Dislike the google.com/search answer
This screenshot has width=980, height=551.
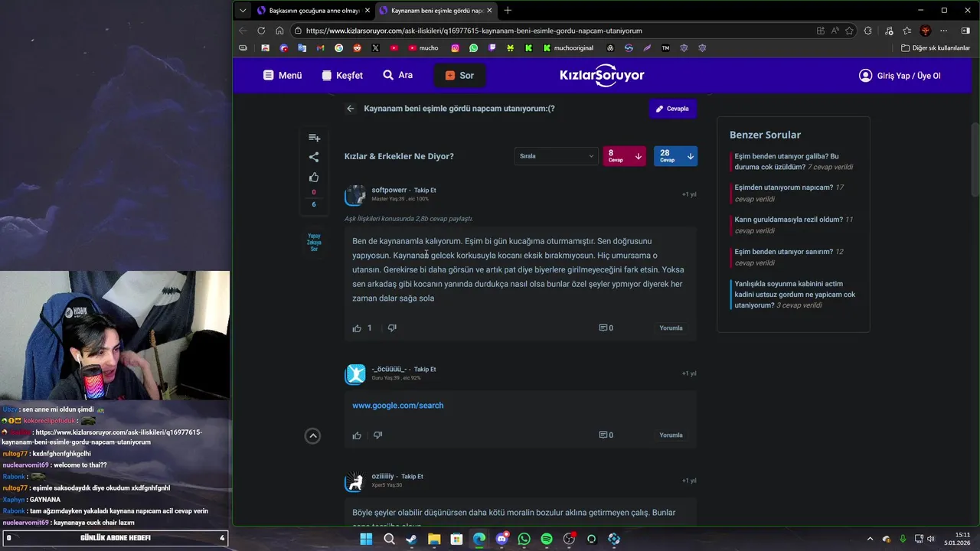[x=377, y=435]
